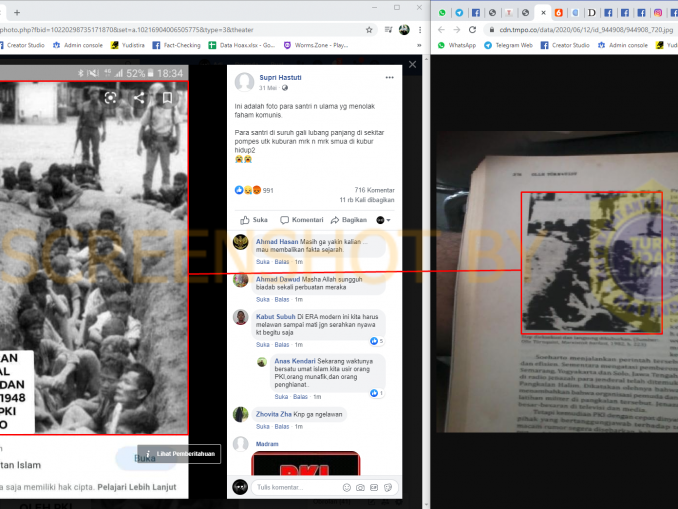Open the Worms.Zone bookmark

pos(316,45)
